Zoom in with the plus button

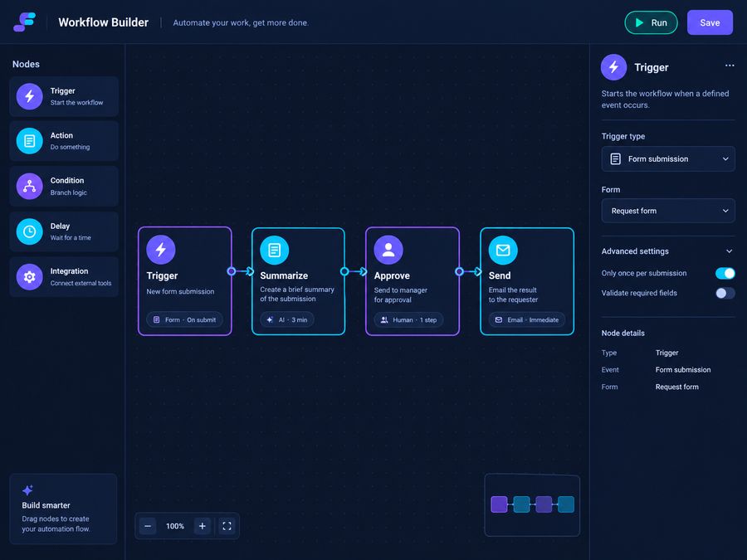(x=203, y=526)
